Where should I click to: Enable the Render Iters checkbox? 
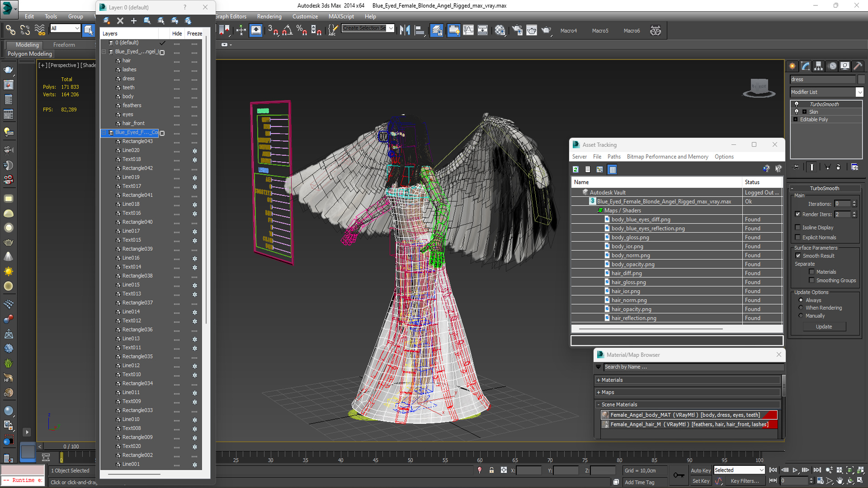click(797, 214)
